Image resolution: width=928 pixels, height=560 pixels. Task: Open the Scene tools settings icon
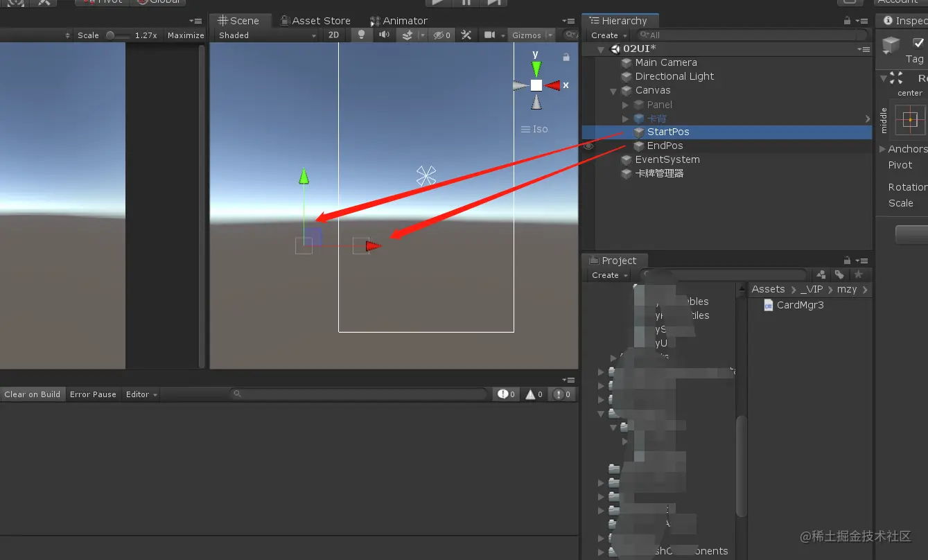pyautogui.click(x=466, y=35)
